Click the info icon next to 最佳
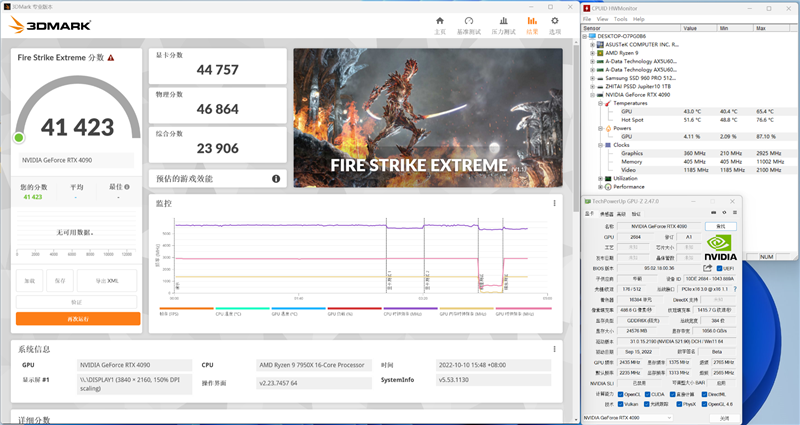The width and height of the screenshot is (800, 425). tap(127, 187)
